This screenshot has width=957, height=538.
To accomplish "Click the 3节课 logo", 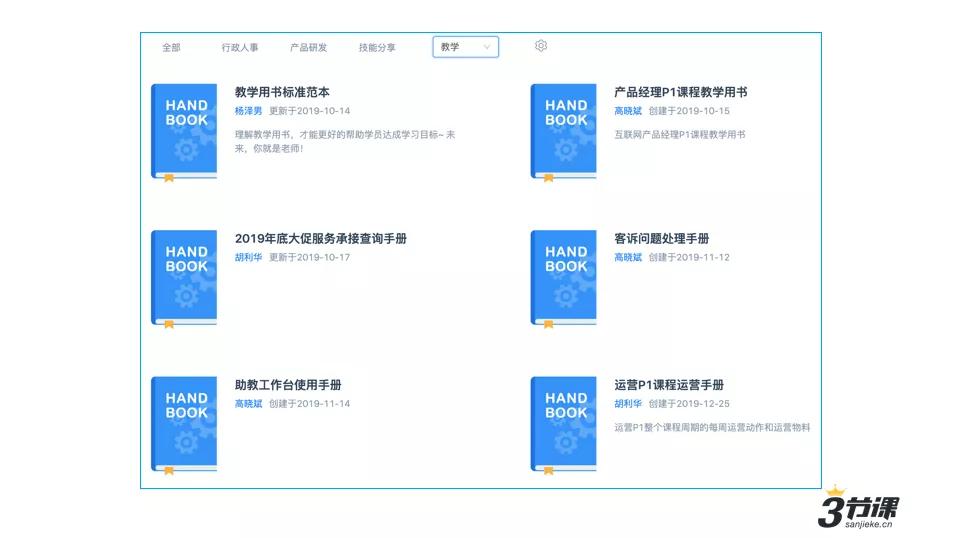I will point(859,508).
